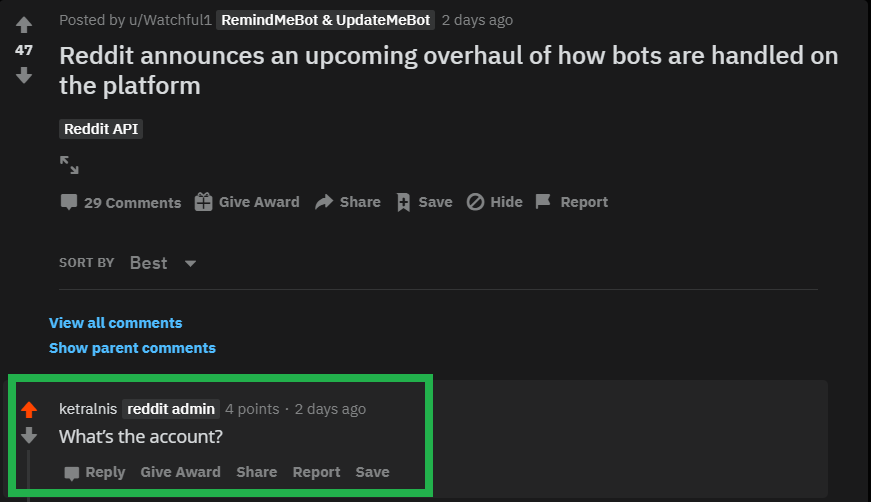The image size is (871, 502).
Task: Open the Sort By Best dropdown
Action: 163,263
